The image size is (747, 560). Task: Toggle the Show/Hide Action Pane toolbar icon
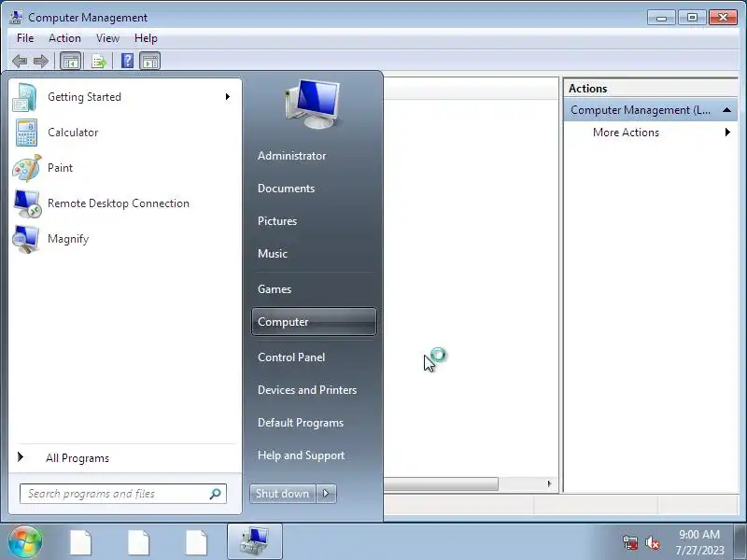(x=150, y=61)
